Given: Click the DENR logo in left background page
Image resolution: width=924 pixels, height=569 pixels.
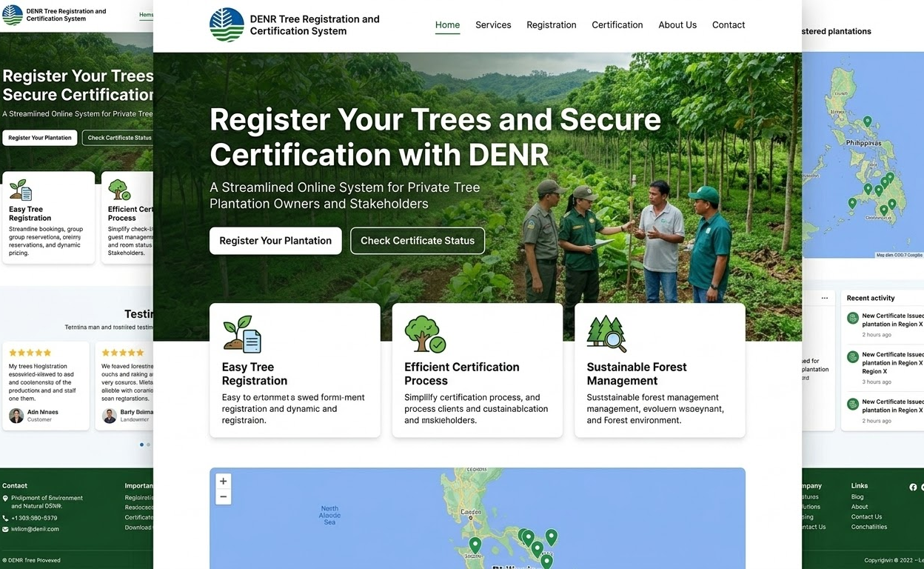Looking at the screenshot, I should 13,15.
